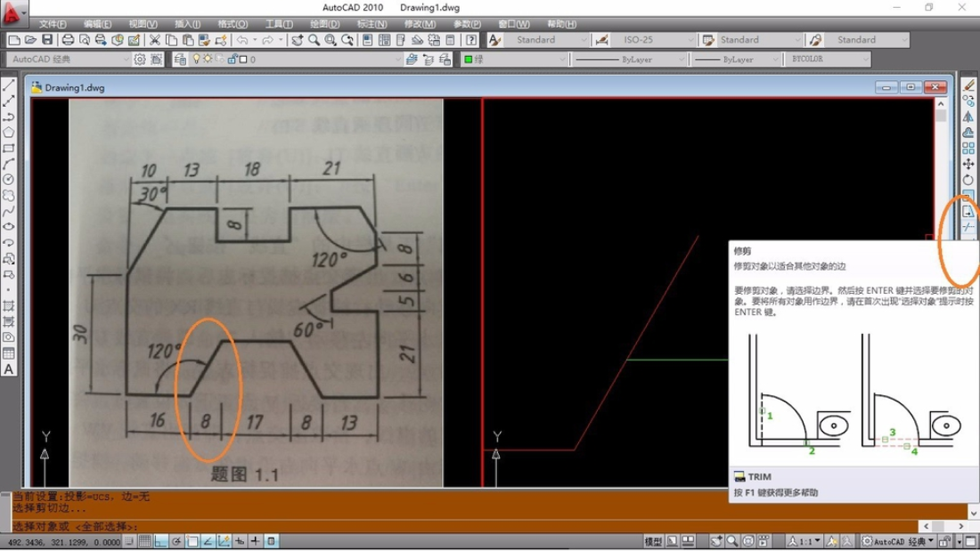Click the Plot printer icon
This screenshot has height=551, width=980.
68,40
